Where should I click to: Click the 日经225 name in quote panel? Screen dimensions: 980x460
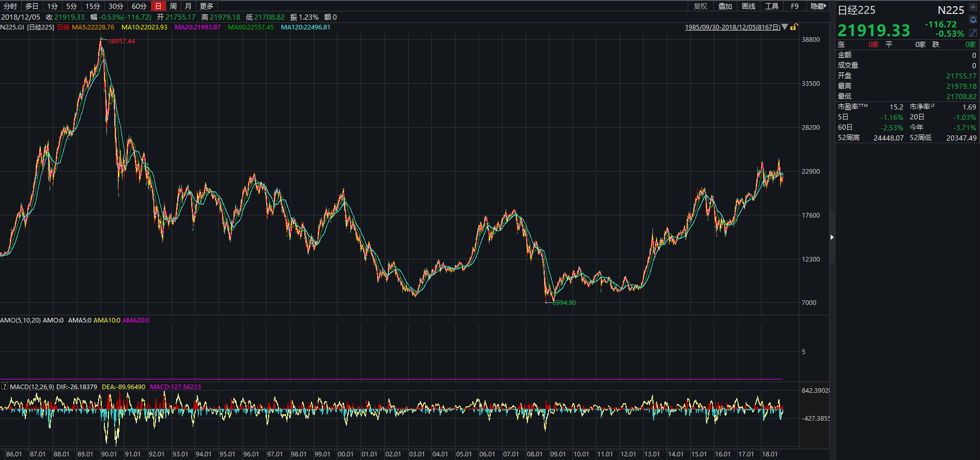coord(856,10)
